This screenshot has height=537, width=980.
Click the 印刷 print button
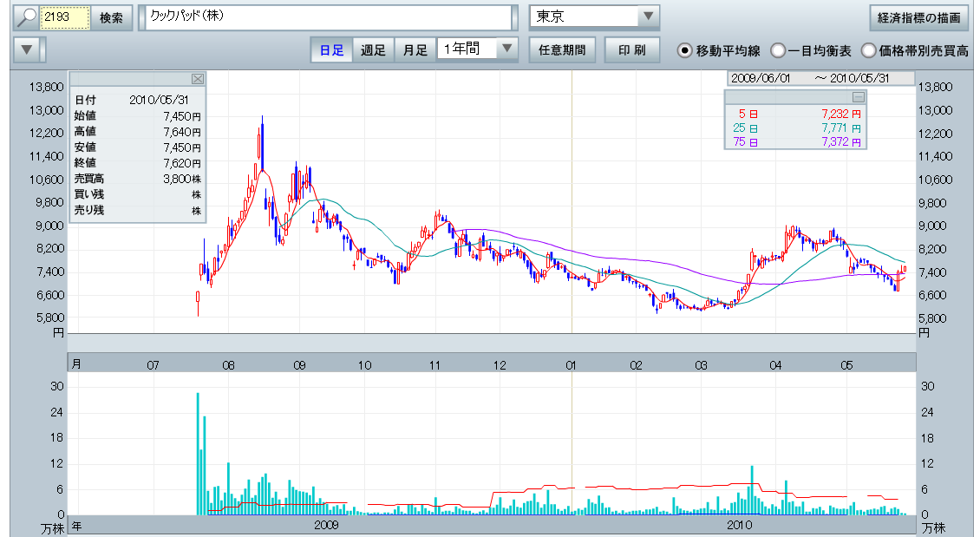coord(631,49)
